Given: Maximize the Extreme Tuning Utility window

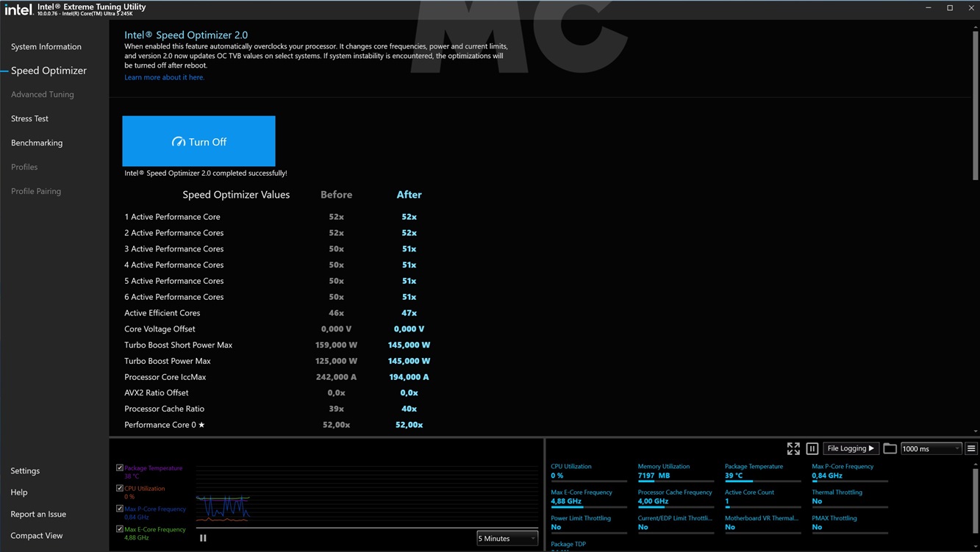Looking at the screenshot, I should pos(950,8).
